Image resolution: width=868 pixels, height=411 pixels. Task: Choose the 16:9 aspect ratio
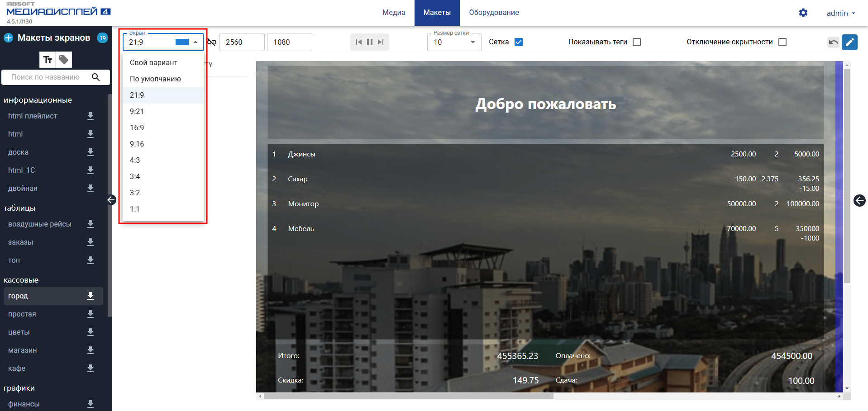(x=163, y=128)
